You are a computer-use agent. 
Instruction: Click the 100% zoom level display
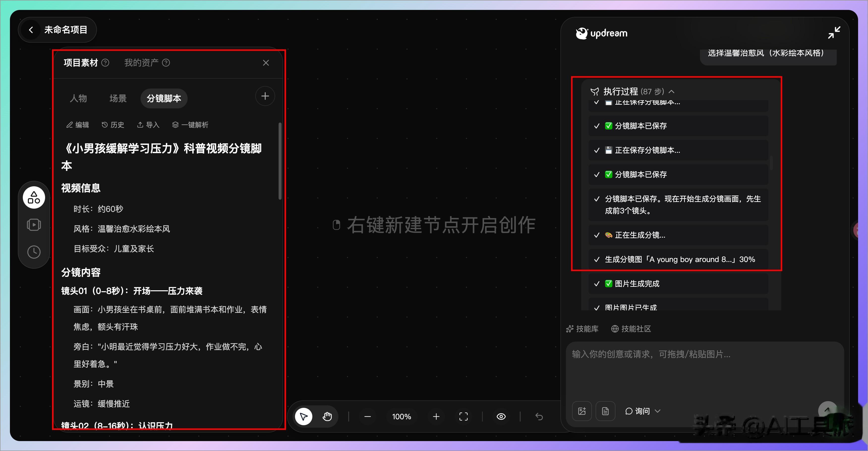(x=402, y=417)
